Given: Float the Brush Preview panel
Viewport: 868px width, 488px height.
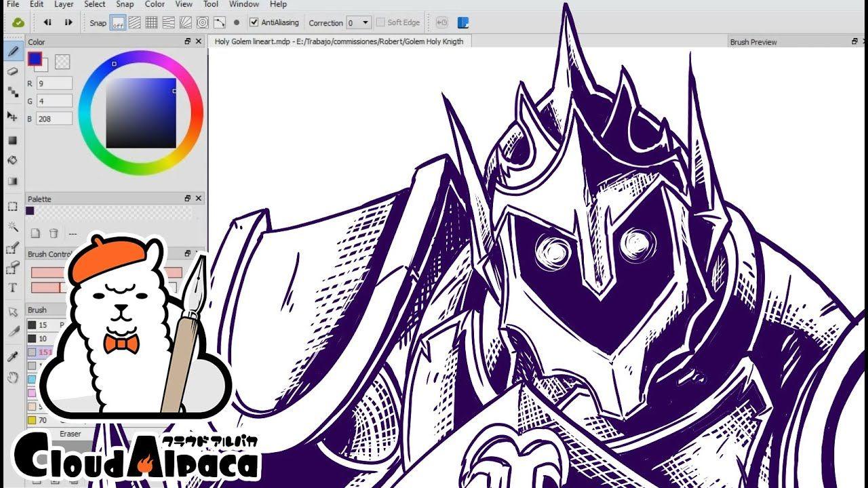Looking at the screenshot, I should [856, 41].
